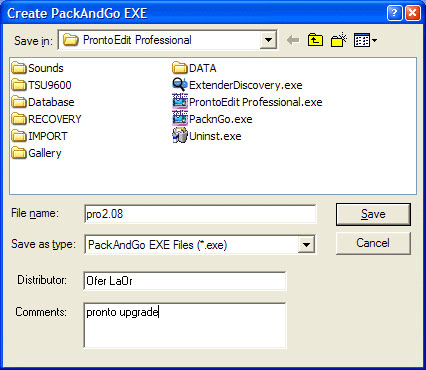This screenshot has width=426, height=370.
Task: Select the RECOVERY folder icon
Action: pos(19,119)
